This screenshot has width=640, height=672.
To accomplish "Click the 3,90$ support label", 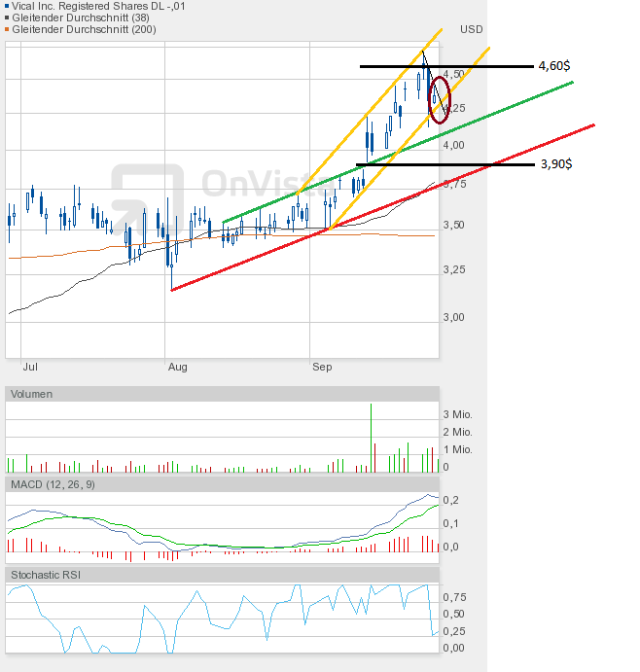I will (x=554, y=164).
